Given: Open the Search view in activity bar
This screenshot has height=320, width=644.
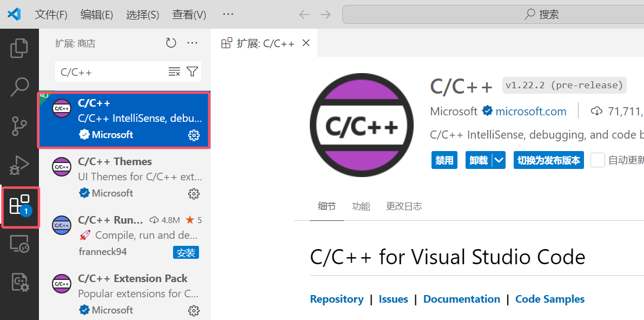Looking at the screenshot, I should tap(19, 87).
